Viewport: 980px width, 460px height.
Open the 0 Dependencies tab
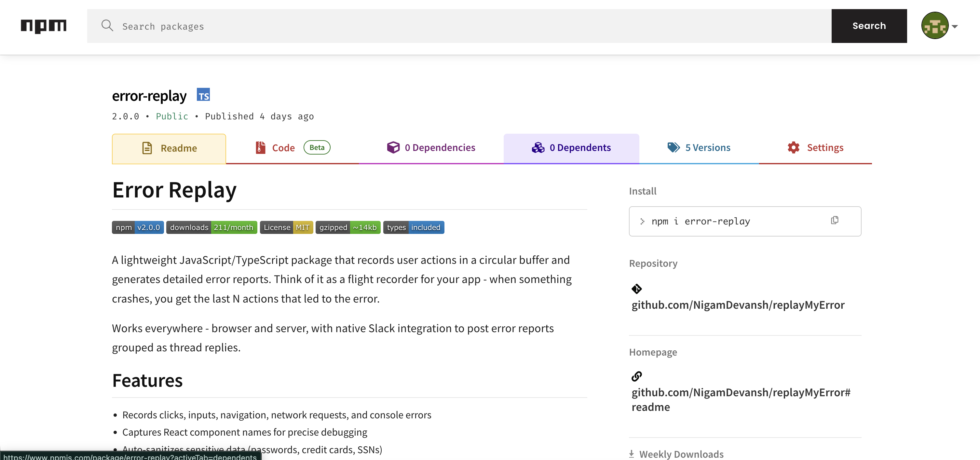(x=431, y=148)
